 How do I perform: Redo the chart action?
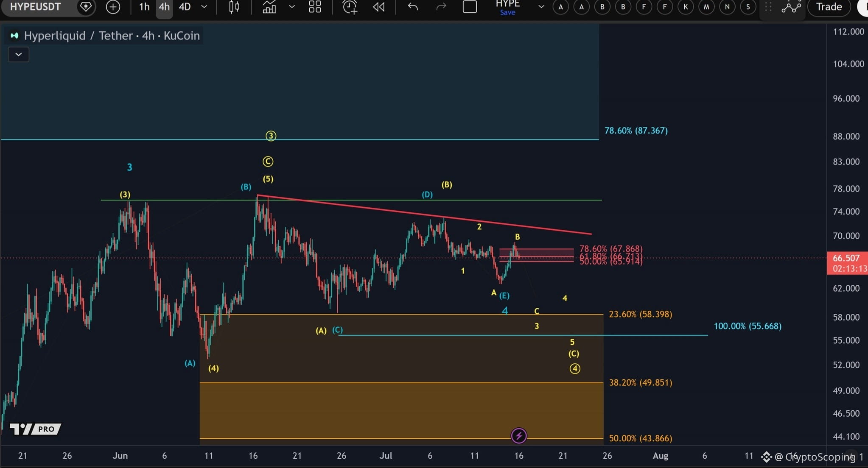[441, 7]
